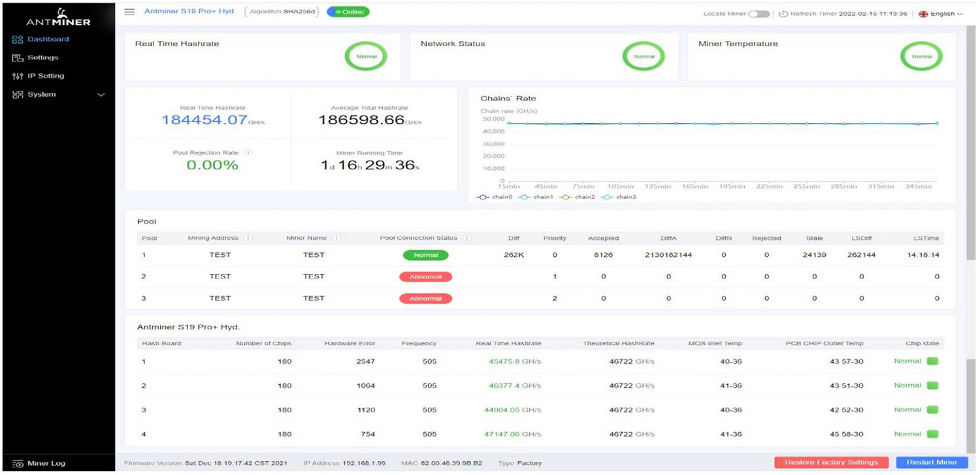Select the Settings sidebar icon
The height and width of the screenshot is (475, 980).
pyautogui.click(x=16, y=57)
